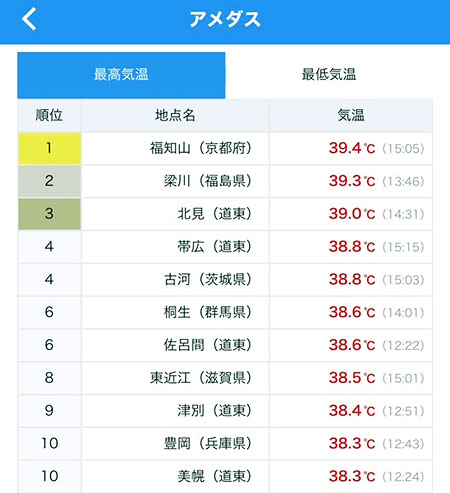Click the gray rank 2 badge

[x=49, y=181]
